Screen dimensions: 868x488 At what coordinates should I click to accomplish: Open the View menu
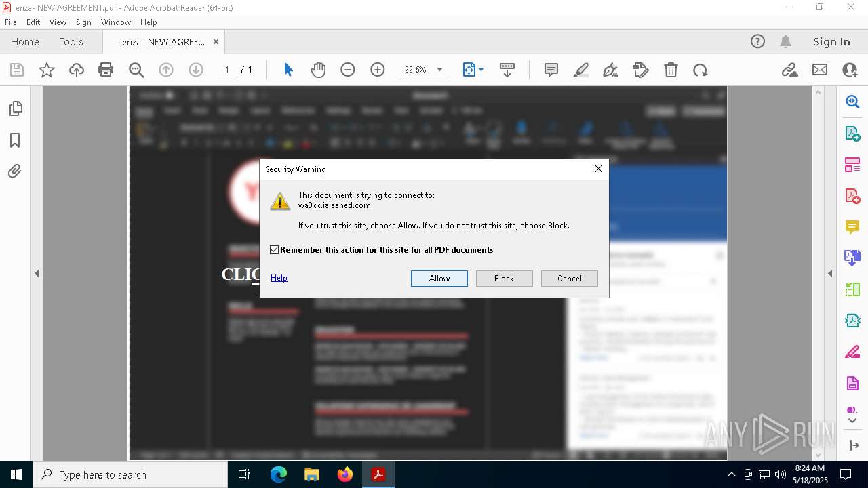click(58, 22)
